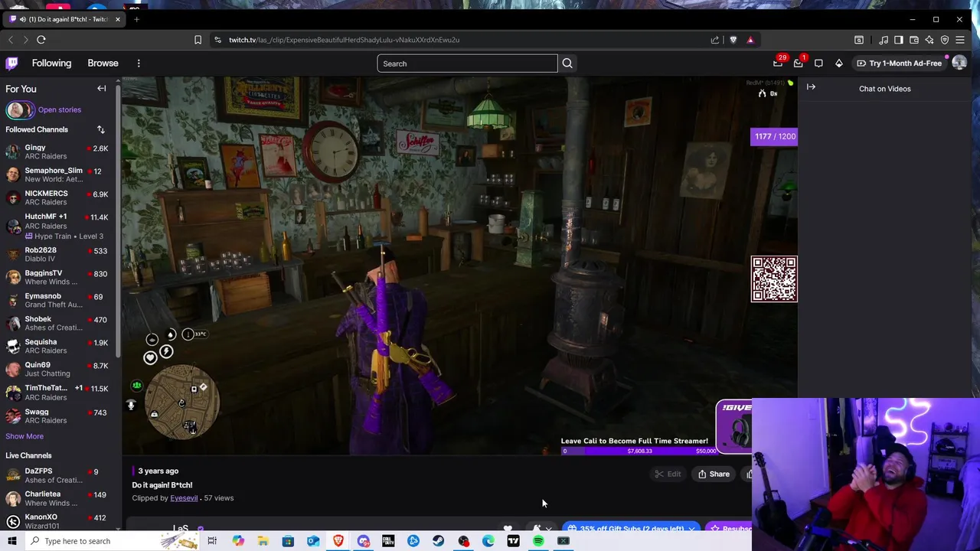
Task: Open Twitch notifications inbox with 1 badge
Action: (x=799, y=64)
